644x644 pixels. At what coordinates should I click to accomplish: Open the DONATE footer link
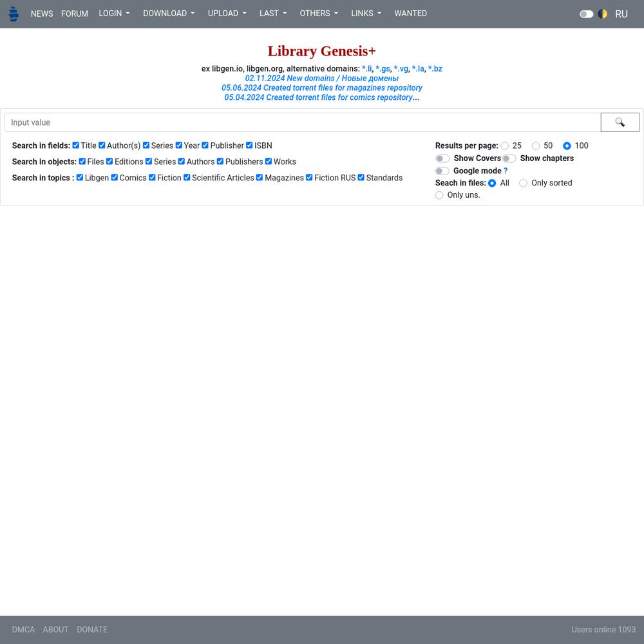(92, 630)
